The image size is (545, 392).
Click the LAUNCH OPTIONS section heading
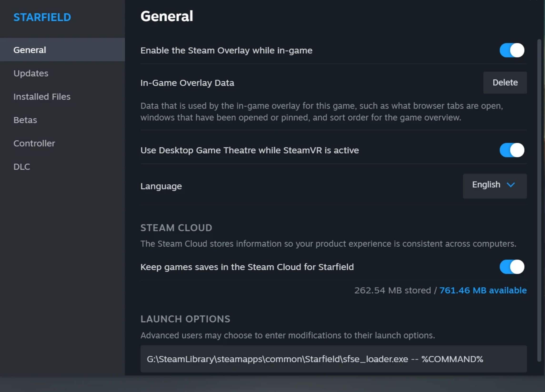(x=185, y=319)
